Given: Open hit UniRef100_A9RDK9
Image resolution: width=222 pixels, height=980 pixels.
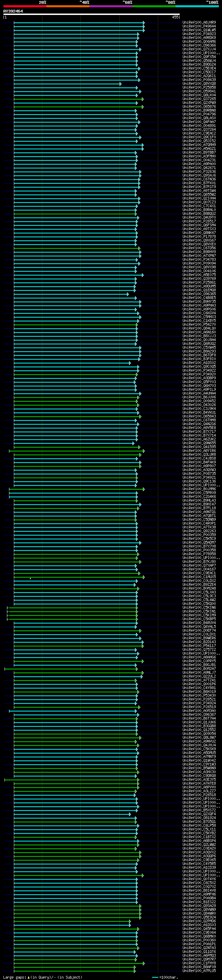Looking at the screenshot, I should tap(199, 38).
